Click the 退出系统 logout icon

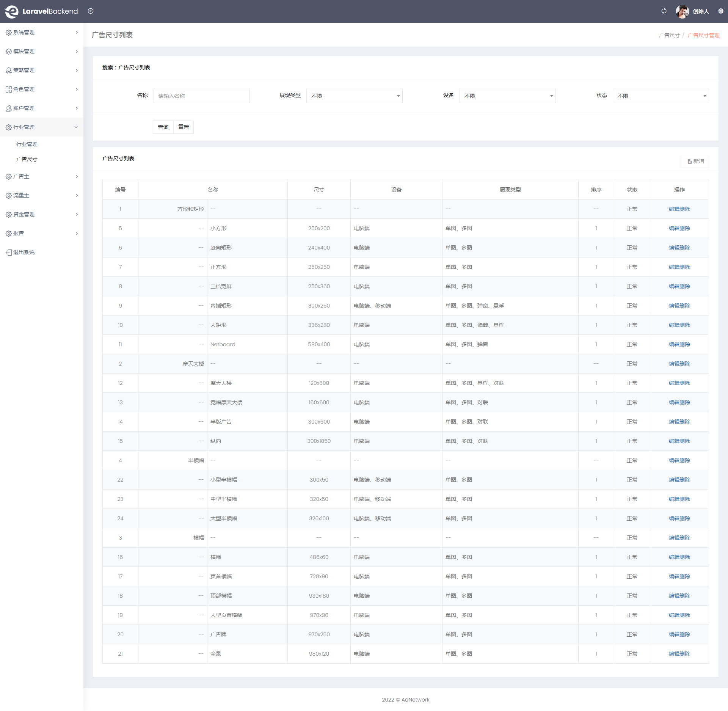tap(8, 253)
